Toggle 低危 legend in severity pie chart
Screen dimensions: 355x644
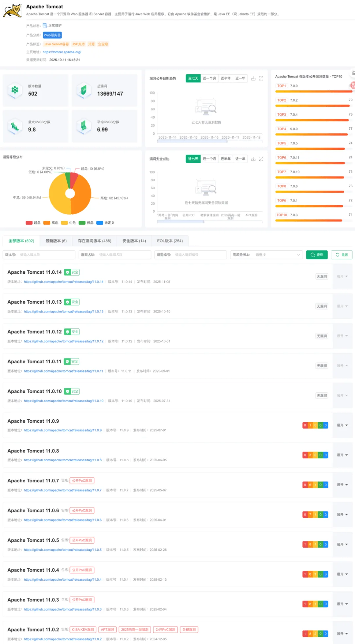86,223
